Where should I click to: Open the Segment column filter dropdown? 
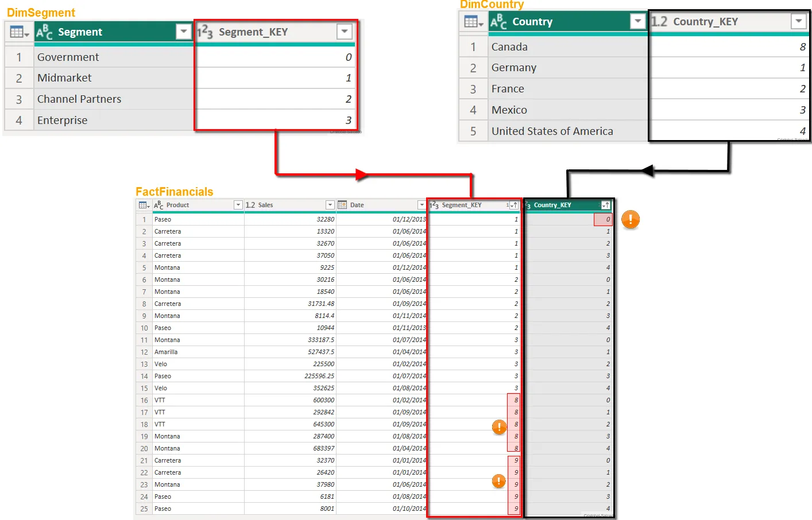(x=183, y=32)
